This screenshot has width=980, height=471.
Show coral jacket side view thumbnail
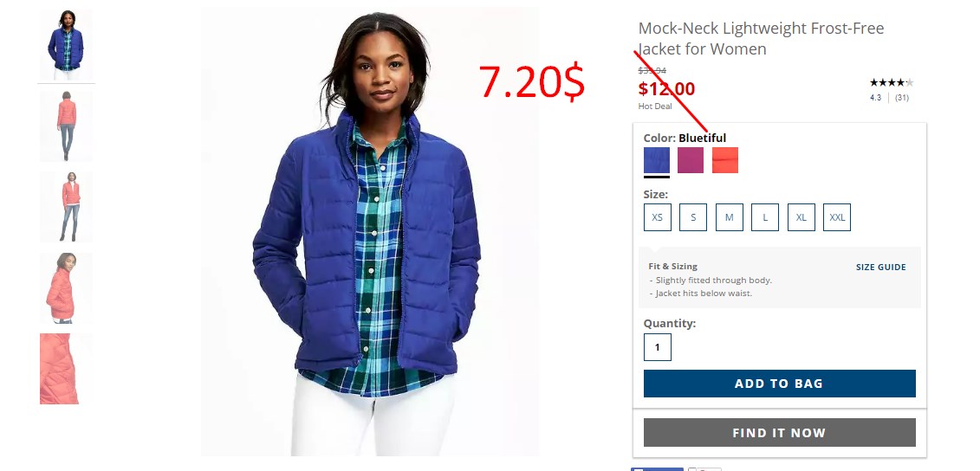click(66, 288)
